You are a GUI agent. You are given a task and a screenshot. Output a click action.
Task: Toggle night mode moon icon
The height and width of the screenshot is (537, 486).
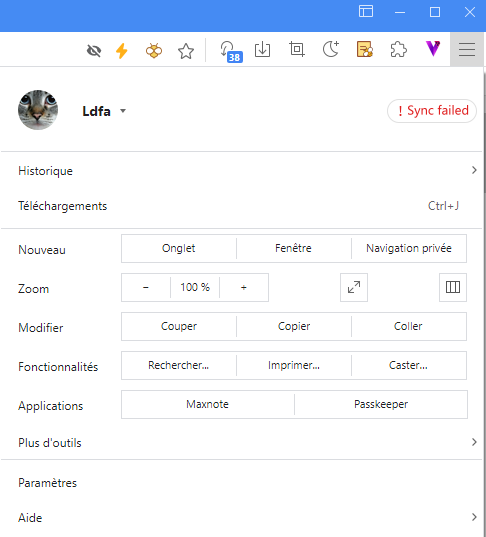click(x=331, y=49)
